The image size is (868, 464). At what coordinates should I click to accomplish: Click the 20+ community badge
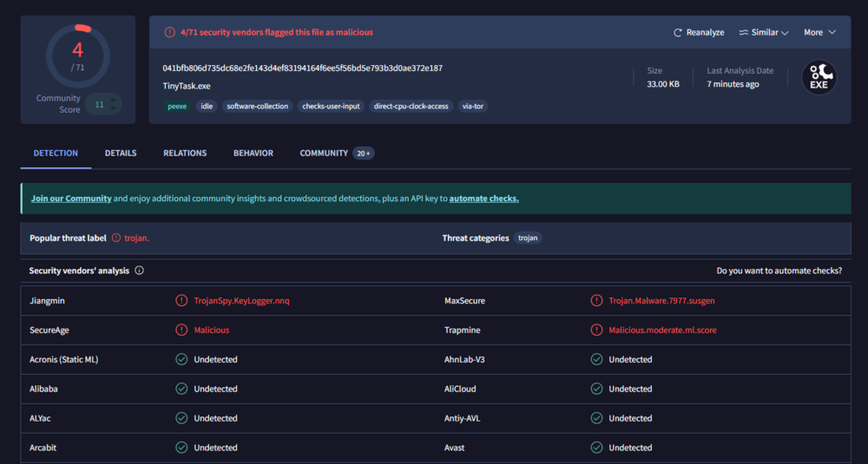(x=364, y=154)
